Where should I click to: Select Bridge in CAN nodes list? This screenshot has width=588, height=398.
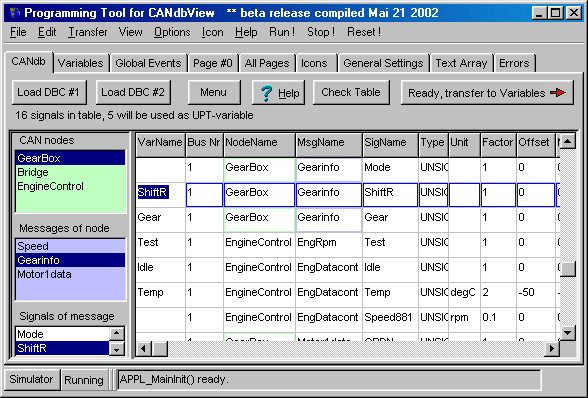tap(70, 172)
